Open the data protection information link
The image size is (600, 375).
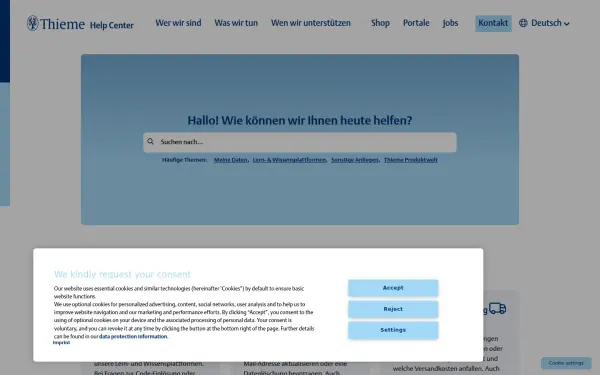pyautogui.click(x=133, y=337)
